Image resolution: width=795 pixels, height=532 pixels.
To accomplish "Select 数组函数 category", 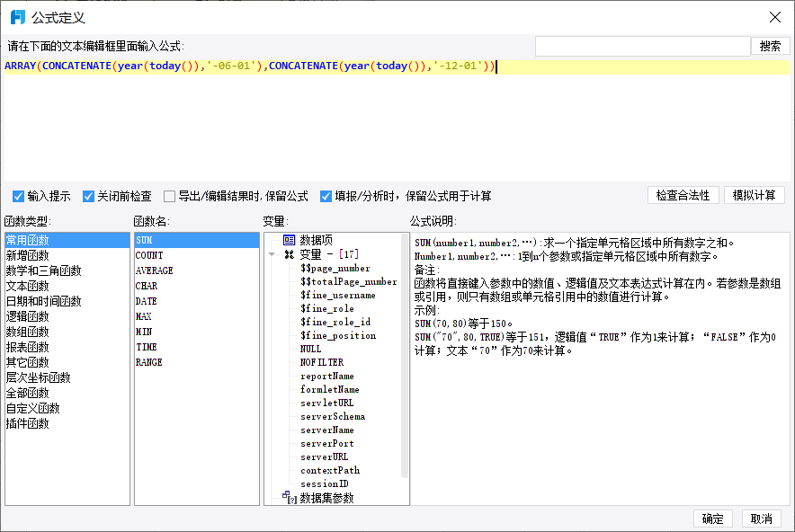I will (67, 332).
